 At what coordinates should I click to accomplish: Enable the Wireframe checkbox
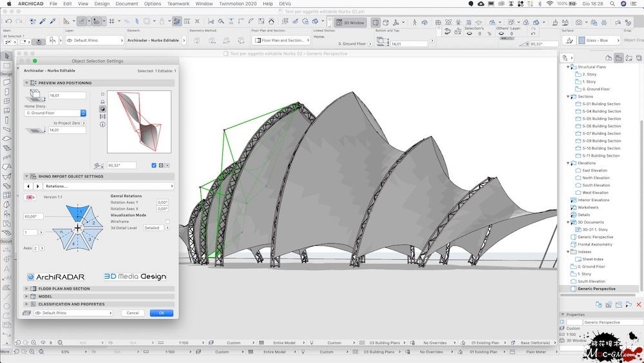(x=167, y=221)
